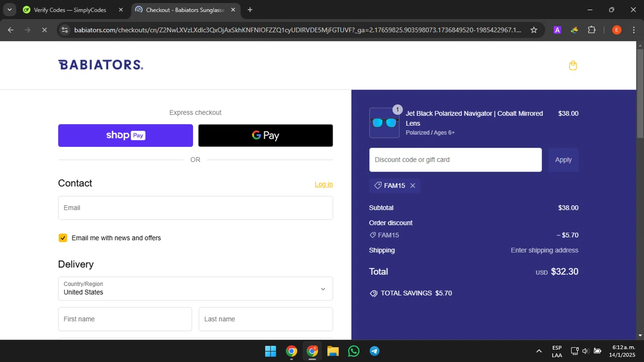Click Enter shipping address text
The image size is (644, 362).
click(x=544, y=250)
